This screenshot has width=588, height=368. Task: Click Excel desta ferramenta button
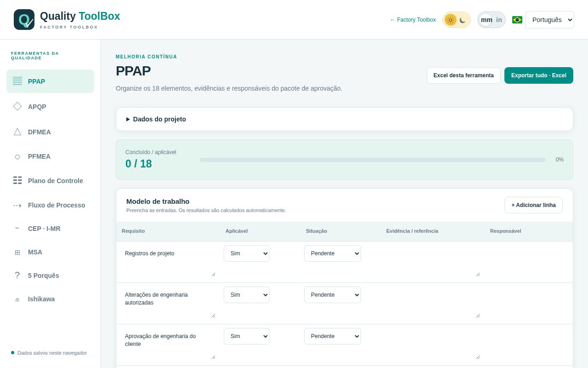coord(464,75)
